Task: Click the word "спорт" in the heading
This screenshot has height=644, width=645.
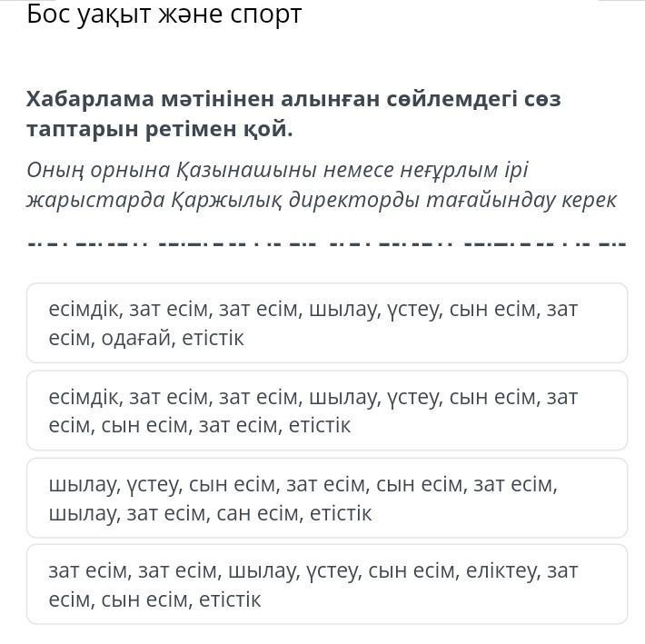Action: tap(263, 15)
